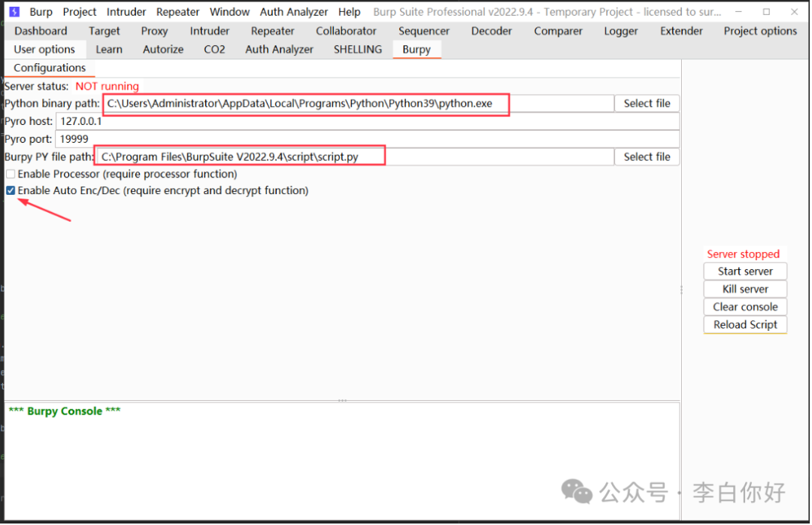Open the Burp menu

tap(41, 11)
